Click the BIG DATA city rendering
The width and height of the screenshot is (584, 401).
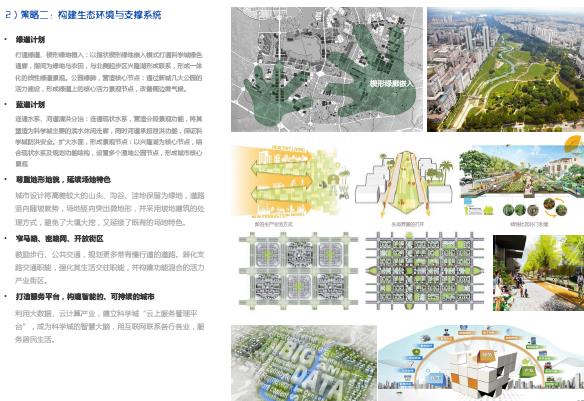tap(304, 363)
